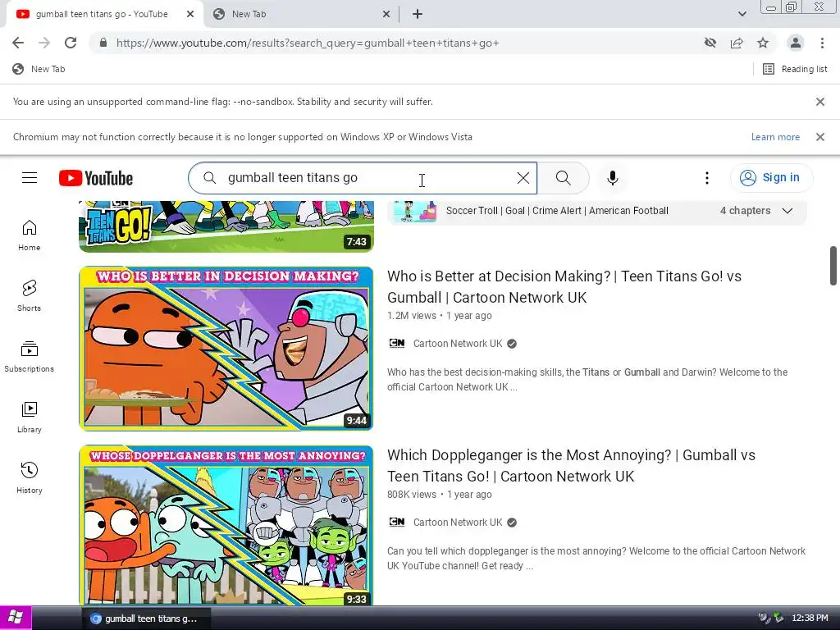Click the New Tab bookmark
Screen dimensions: 840x630
[x=39, y=69]
